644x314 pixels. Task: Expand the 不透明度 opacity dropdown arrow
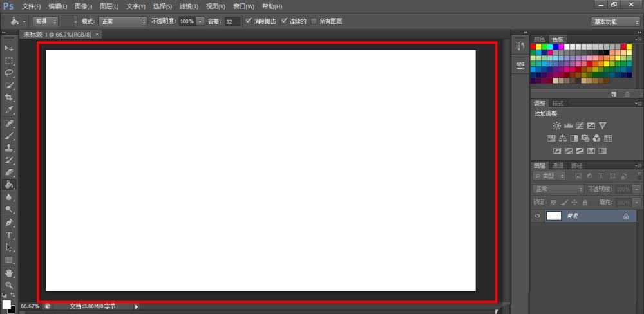200,21
